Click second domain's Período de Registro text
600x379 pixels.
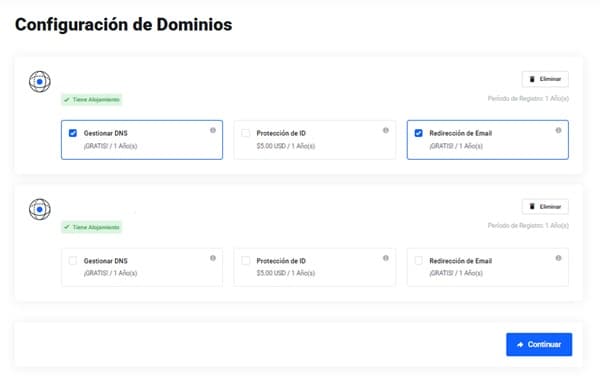528,225
